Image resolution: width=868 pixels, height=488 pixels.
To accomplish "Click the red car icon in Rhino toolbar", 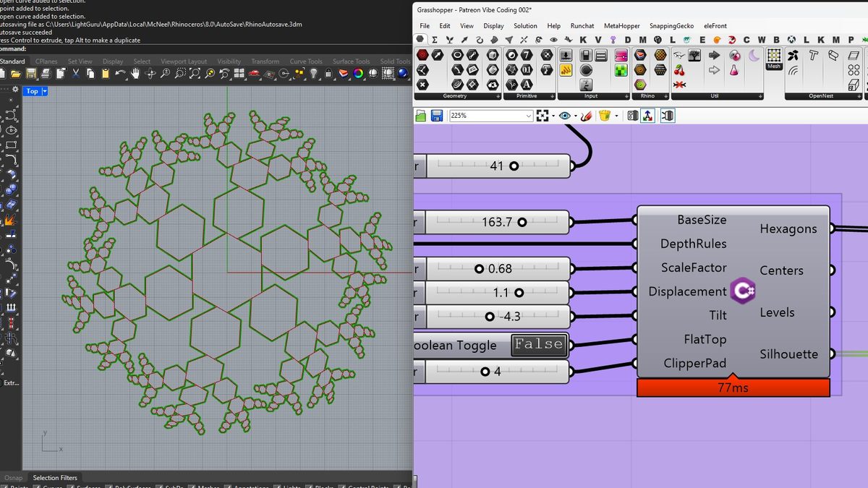I will (254, 73).
